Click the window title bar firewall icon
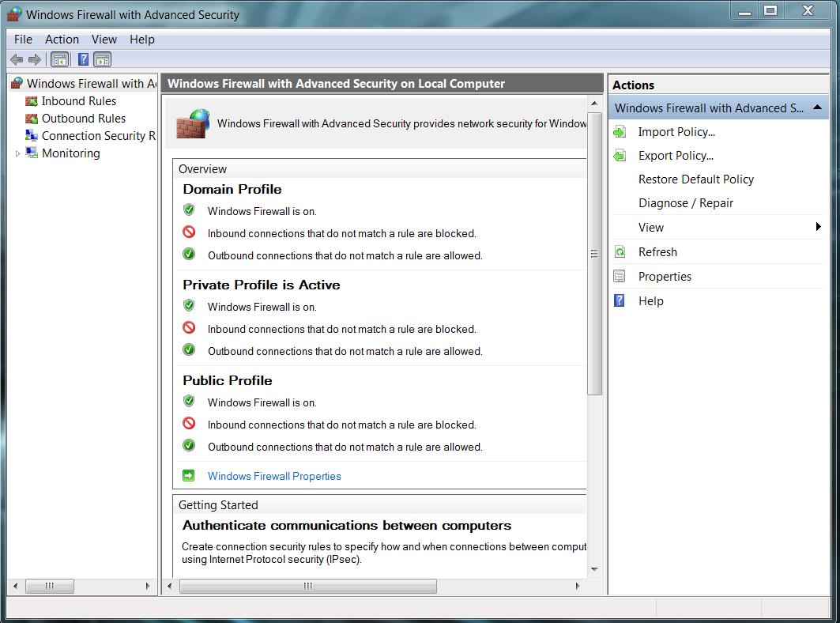This screenshot has width=840, height=623. pos(14,14)
